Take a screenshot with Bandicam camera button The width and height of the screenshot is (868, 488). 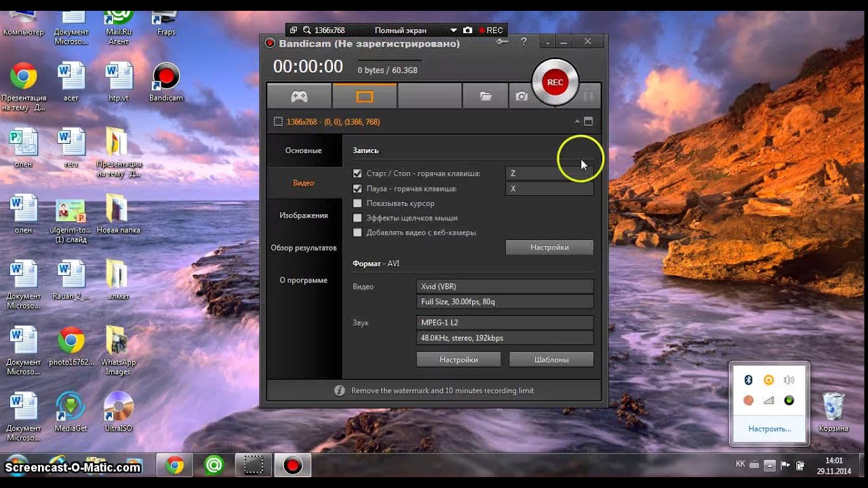[521, 96]
